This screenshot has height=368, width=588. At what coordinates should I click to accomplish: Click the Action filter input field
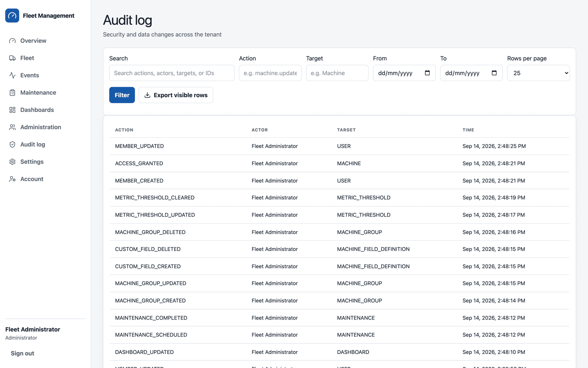pos(270,73)
